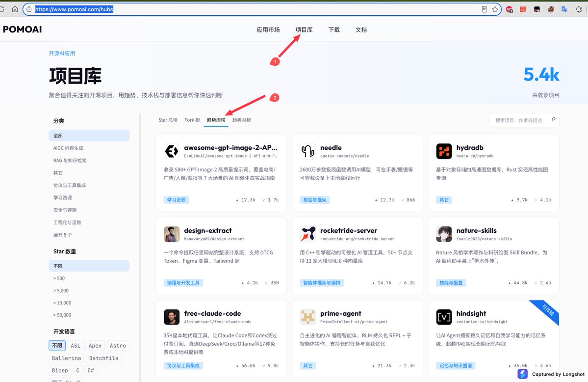Filter by 工程化与运维 category

coord(67,222)
